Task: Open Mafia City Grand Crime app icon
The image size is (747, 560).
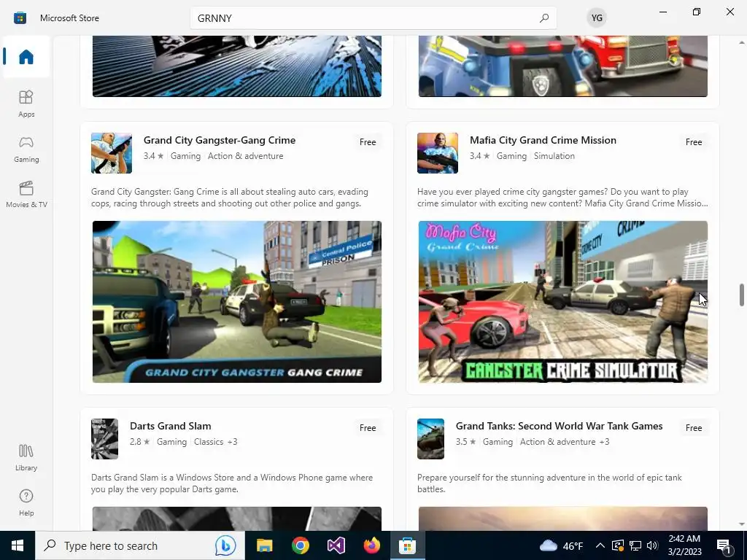Action: (438, 153)
